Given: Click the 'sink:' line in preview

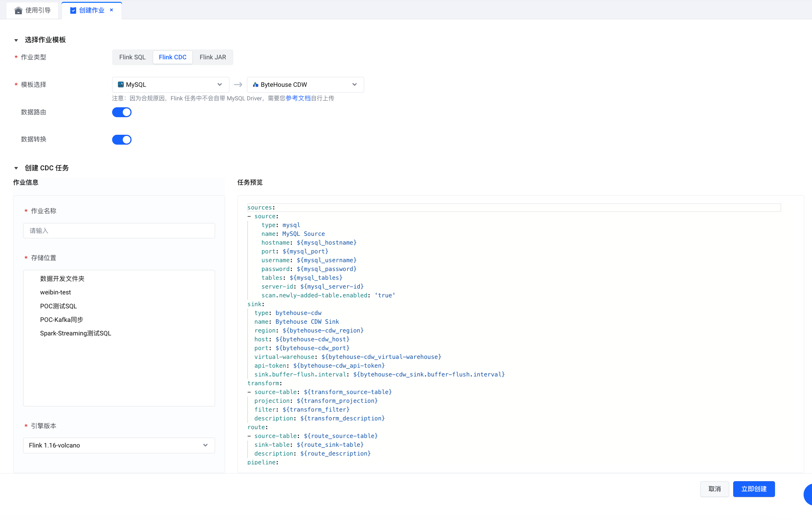Looking at the screenshot, I should tap(256, 304).
